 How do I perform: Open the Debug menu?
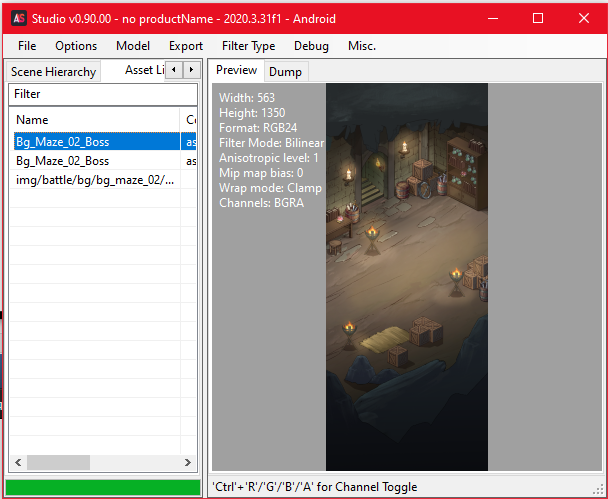pos(311,46)
